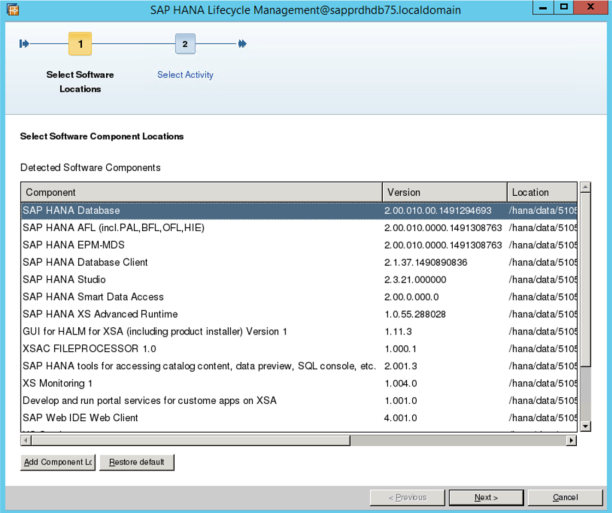
Task: Select XSAC FILEPROCESSOR 1.0 row
Action: coord(299,349)
